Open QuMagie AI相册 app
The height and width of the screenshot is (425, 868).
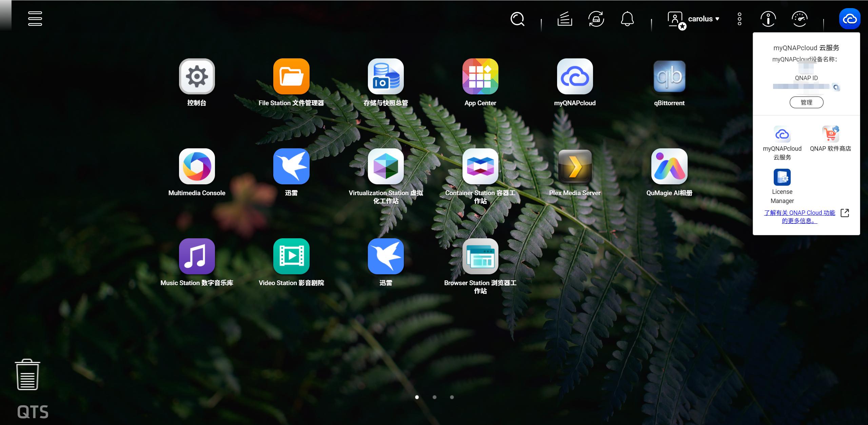point(669,166)
